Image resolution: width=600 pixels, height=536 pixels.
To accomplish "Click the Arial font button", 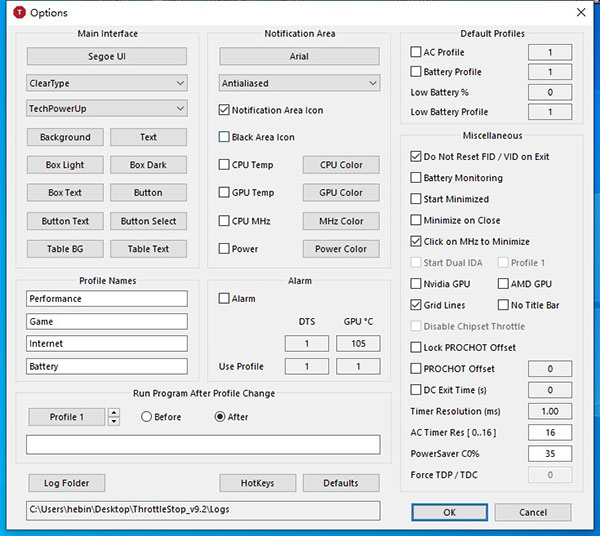I will (x=299, y=56).
